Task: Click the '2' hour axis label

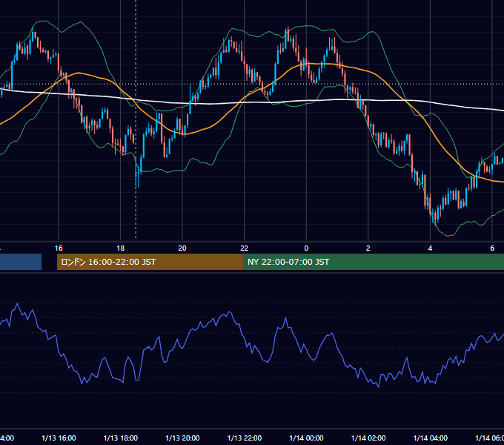Action: coord(368,248)
